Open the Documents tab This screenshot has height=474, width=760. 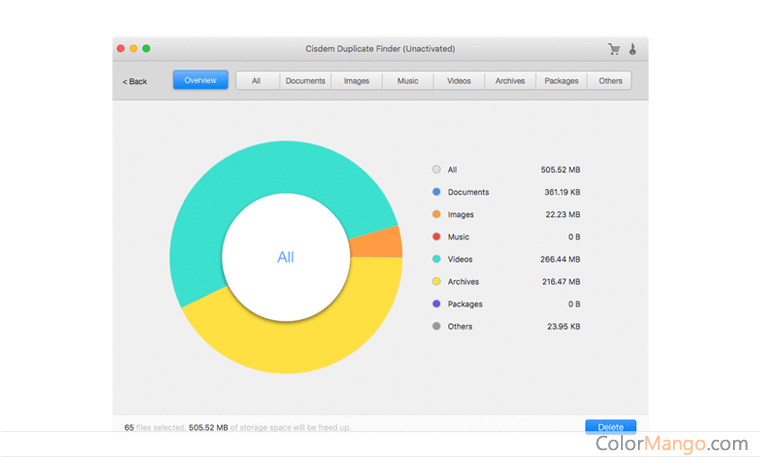(x=305, y=81)
